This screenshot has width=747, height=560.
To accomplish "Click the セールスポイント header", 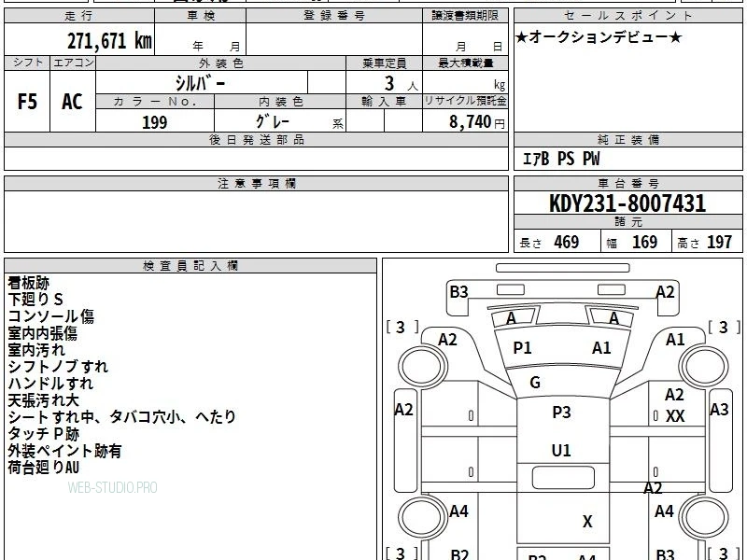I will (x=627, y=15).
